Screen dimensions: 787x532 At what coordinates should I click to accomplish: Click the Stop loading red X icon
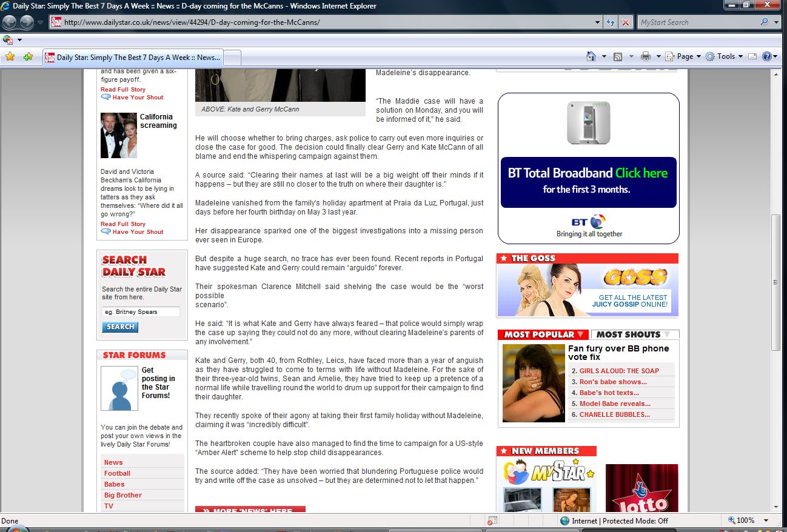[626, 22]
